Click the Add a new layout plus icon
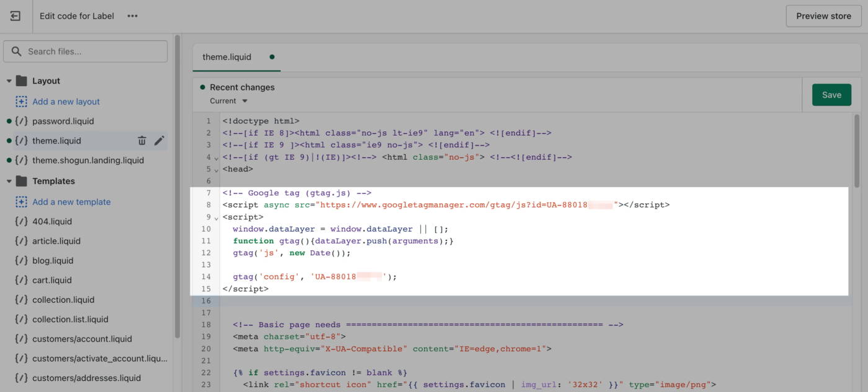868x392 pixels. (x=22, y=102)
